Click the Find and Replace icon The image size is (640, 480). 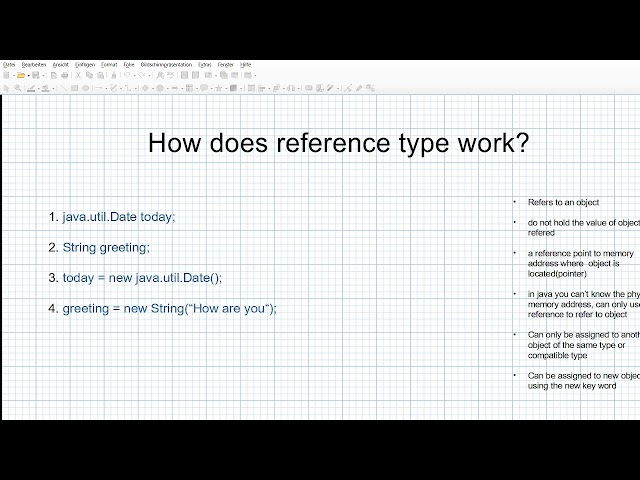[x=160, y=75]
